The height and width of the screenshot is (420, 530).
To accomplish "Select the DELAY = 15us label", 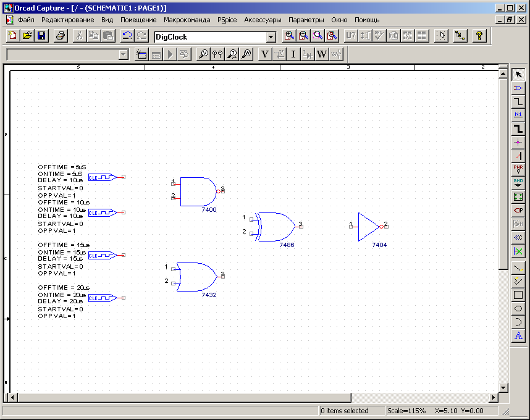I will 60,259.
